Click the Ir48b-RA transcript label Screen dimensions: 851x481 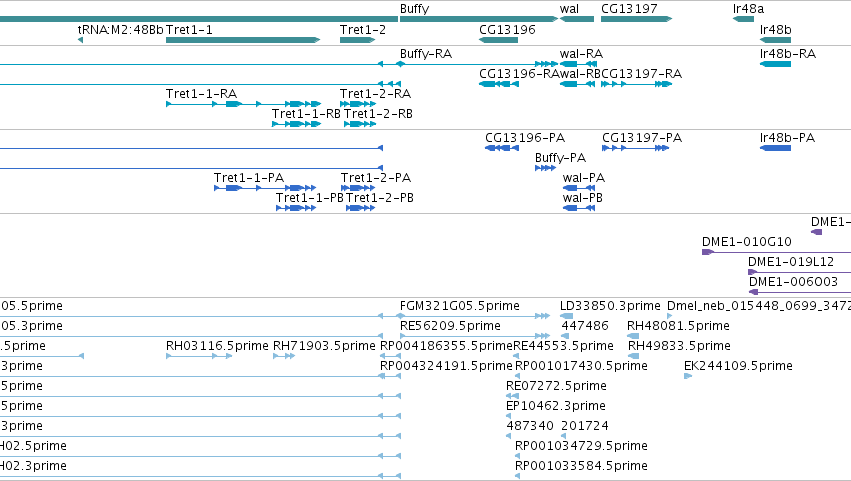tap(788, 54)
